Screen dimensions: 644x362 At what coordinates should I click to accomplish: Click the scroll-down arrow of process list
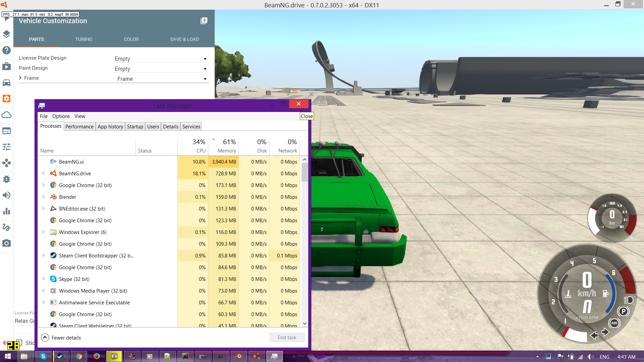point(305,323)
